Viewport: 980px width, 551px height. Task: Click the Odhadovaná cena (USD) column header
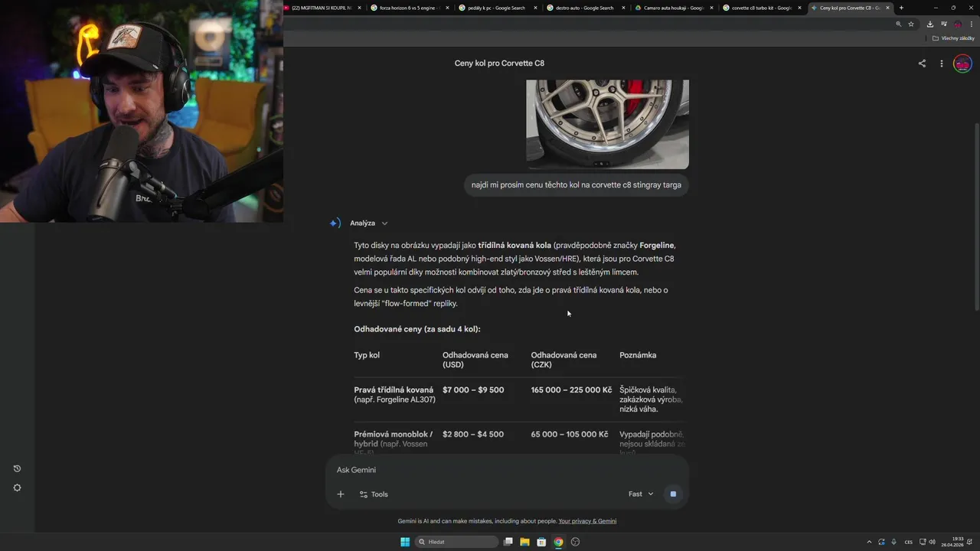(x=475, y=360)
